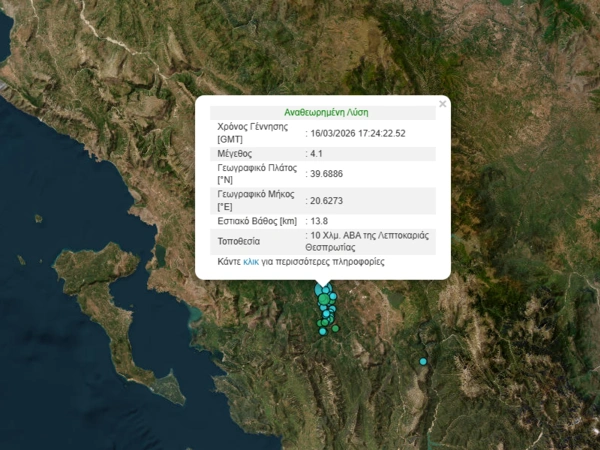The width and height of the screenshot is (600, 450).
Task: Open the 'κλικ' link for more information
Action: point(251,262)
